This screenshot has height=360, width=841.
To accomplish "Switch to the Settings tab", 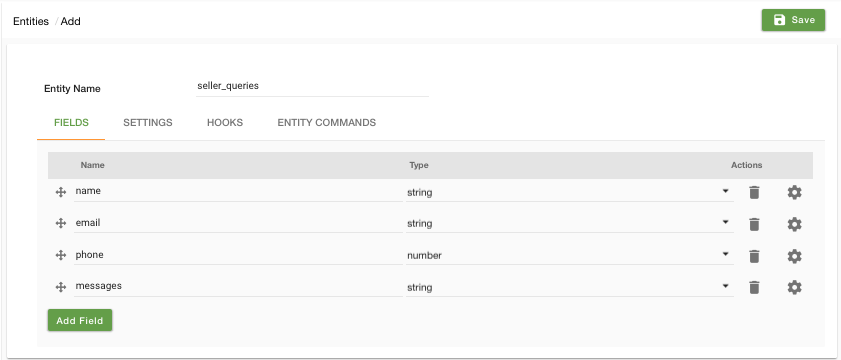I will (x=148, y=122).
